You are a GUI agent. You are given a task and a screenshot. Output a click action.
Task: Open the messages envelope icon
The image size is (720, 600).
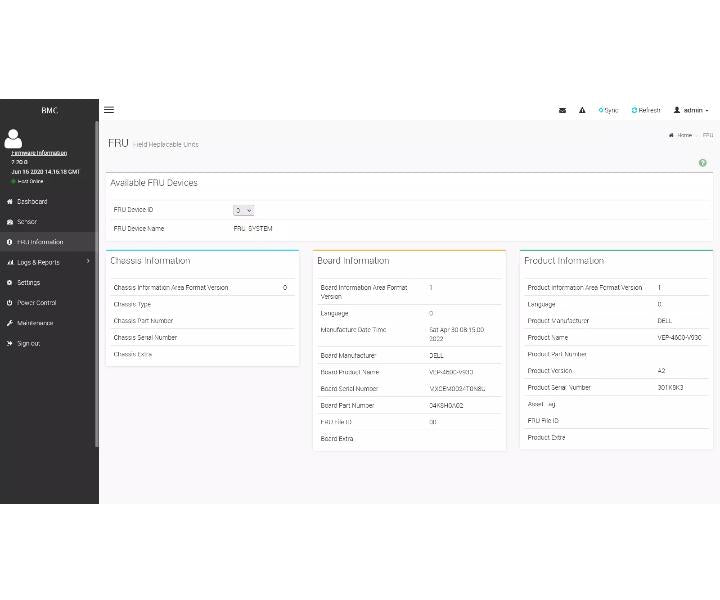click(562, 110)
